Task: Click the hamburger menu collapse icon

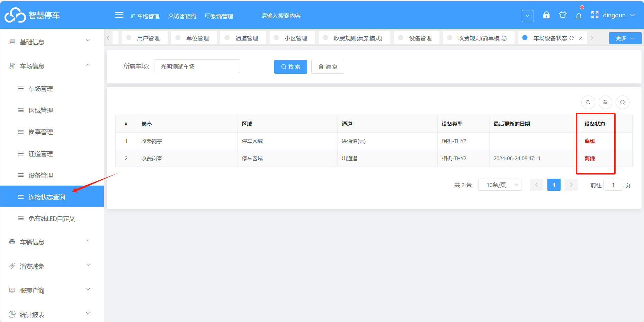Action: (119, 15)
